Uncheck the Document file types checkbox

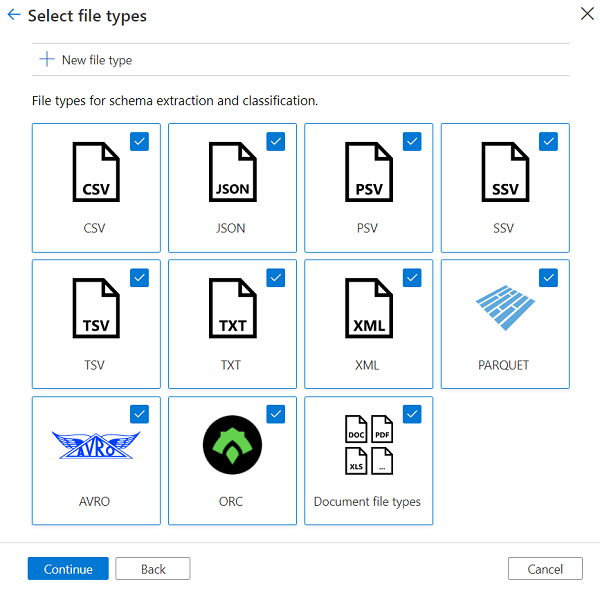(412, 414)
